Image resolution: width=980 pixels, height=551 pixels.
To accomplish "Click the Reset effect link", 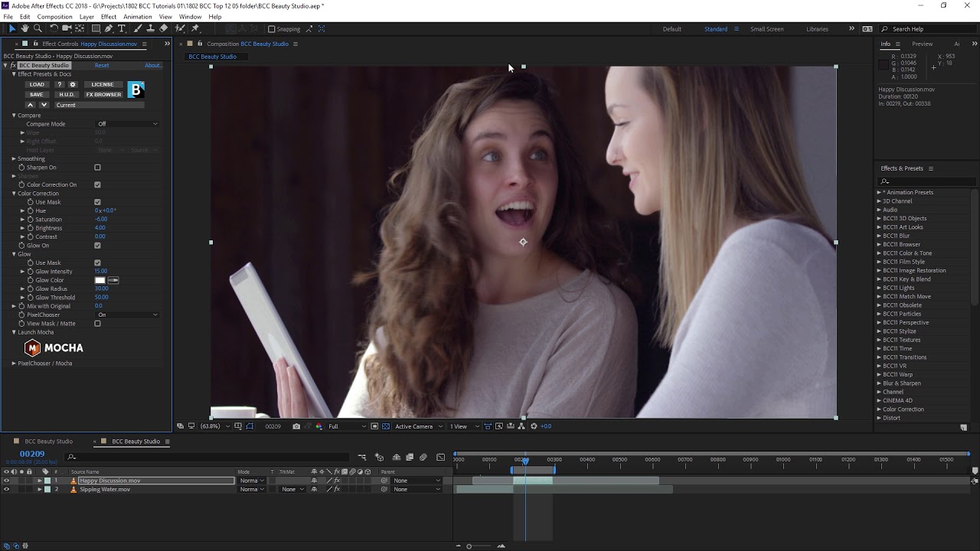I will pyautogui.click(x=102, y=65).
